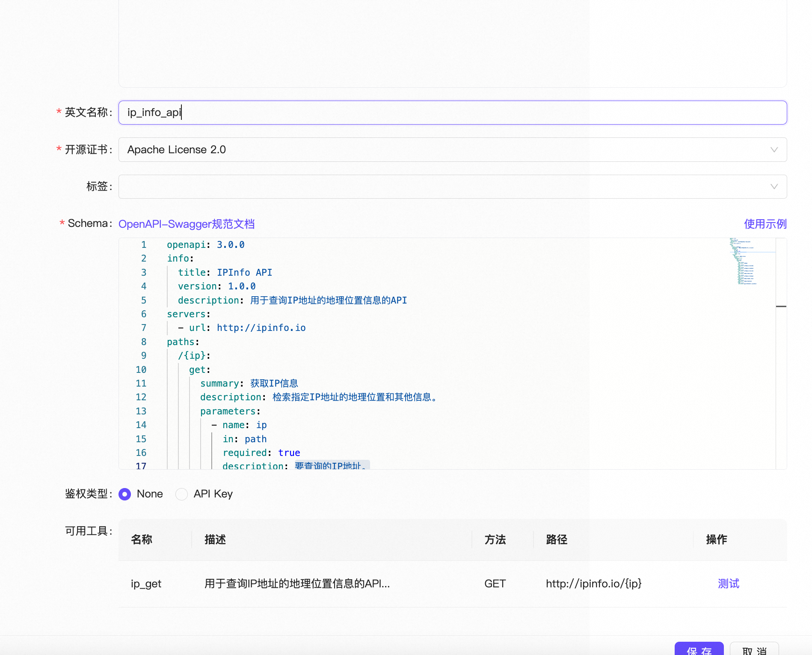Open the OpenAPI-Swagger规范文档 link
Image resolution: width=812 pixels, height=655 pixels.
point(187,224)
